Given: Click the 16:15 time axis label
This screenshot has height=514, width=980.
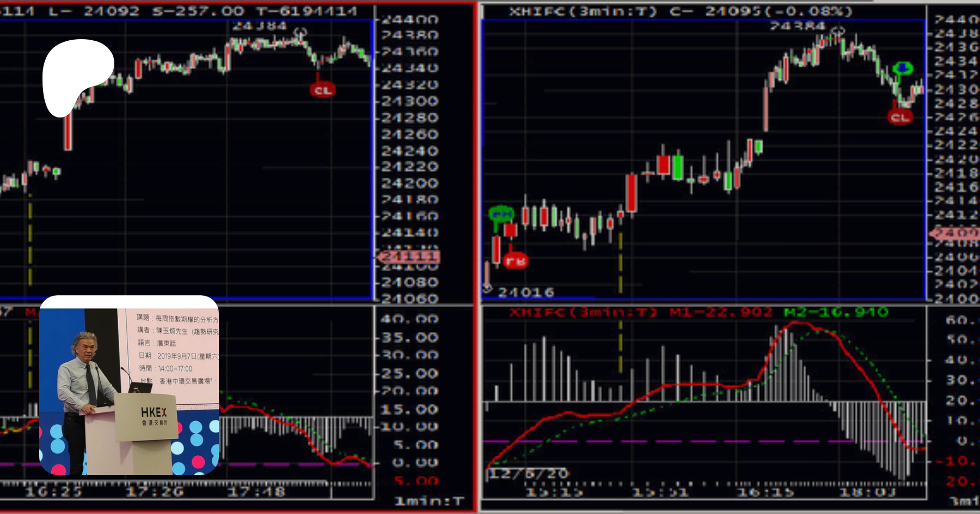Looking at the screenshot, I should point(765,493).
